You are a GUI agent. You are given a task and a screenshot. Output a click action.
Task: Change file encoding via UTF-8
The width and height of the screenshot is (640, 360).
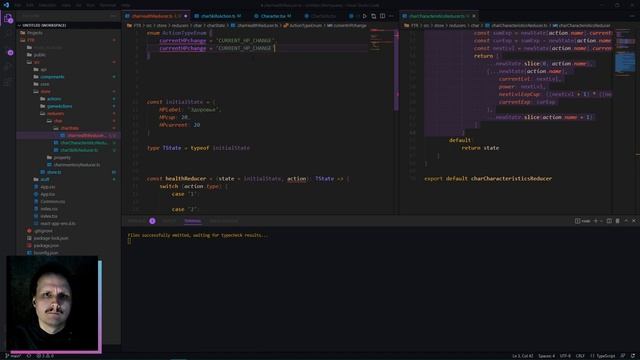[x=565, y=356]
